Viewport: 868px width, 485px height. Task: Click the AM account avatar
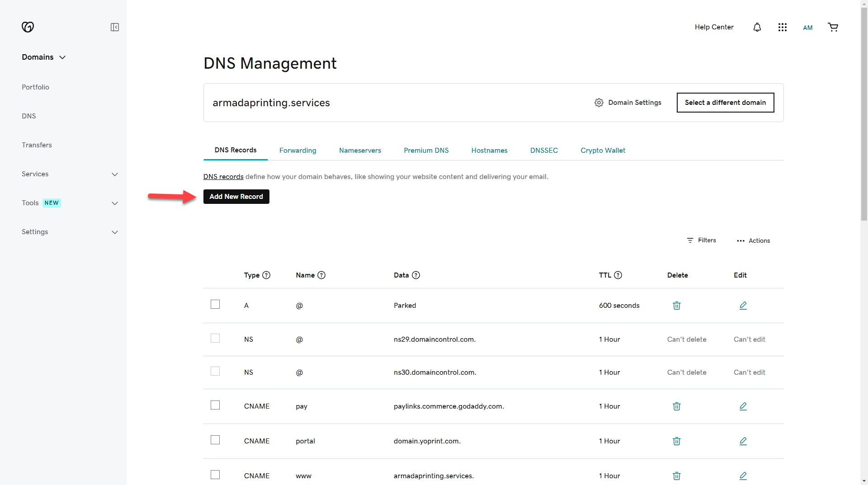(x=808, y=28)
